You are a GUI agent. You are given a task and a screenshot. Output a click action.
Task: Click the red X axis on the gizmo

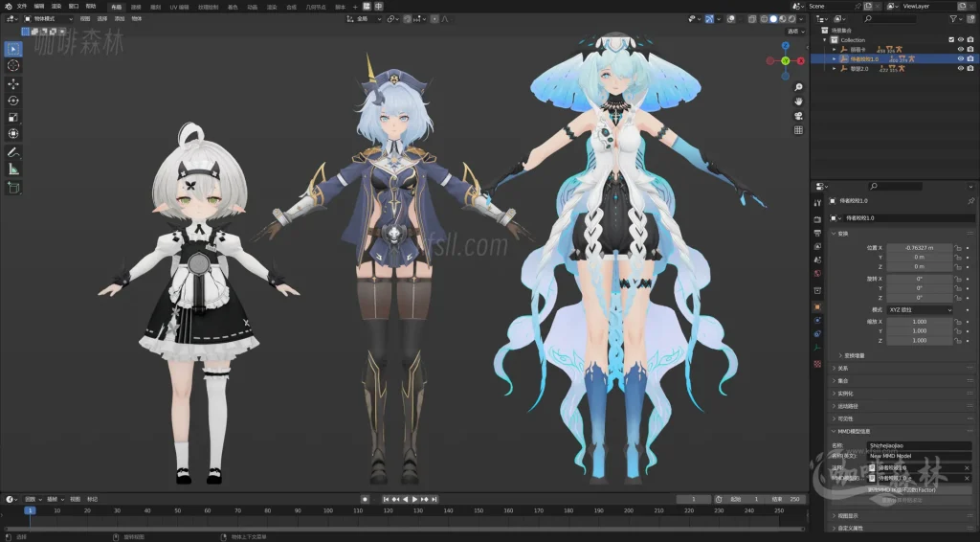click(801, 60)
